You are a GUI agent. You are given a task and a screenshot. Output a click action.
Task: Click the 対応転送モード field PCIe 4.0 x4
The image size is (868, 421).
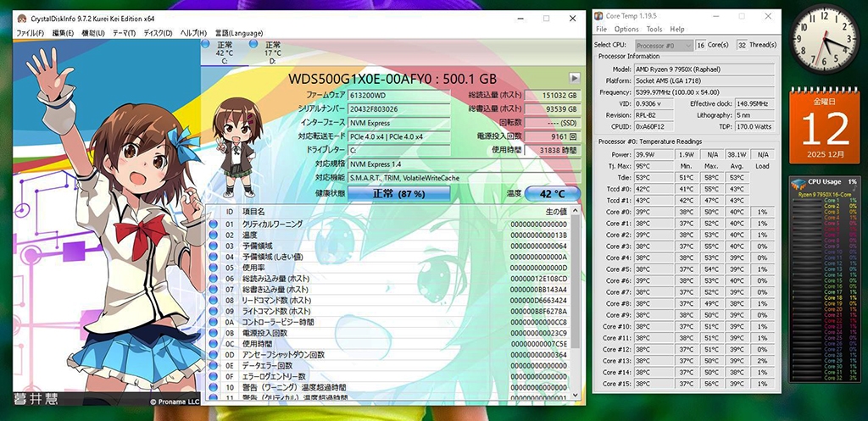[398, 136]
